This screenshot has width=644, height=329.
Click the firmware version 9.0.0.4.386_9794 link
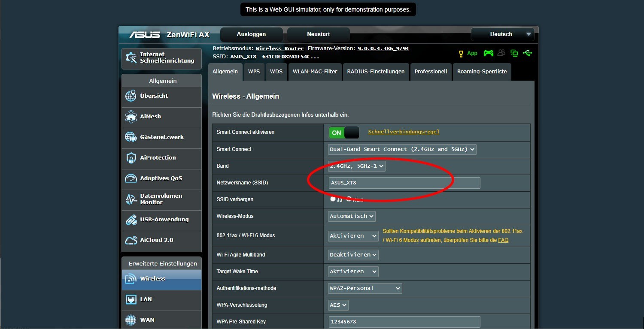[x=383, y=48]
